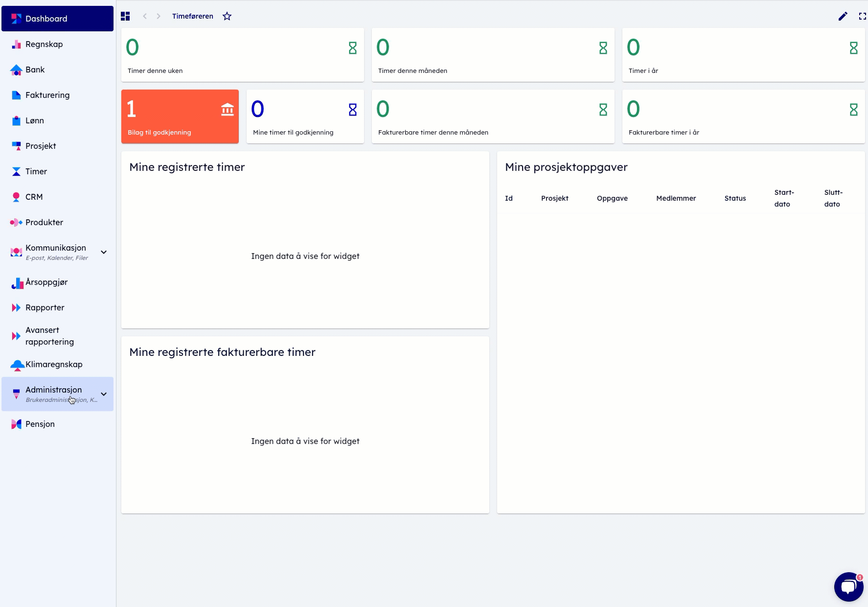Click the dashboard grid icon in top bar

(x=125, y=16)
